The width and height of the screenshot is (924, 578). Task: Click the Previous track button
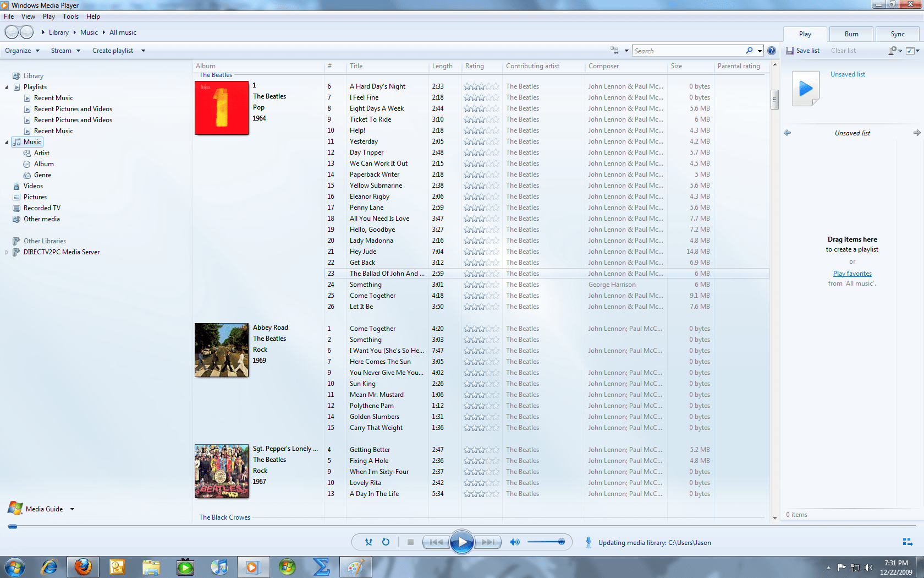pyautogui.click(x=436, y=542)
